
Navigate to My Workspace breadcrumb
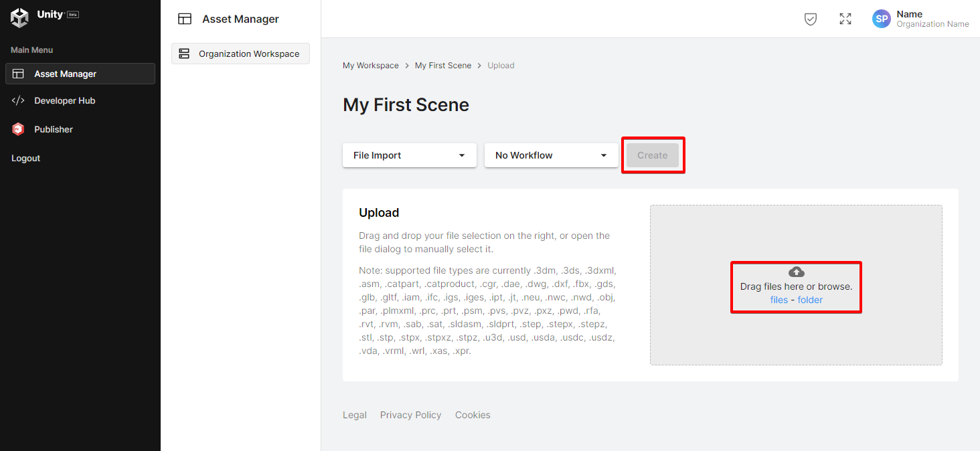(x=371, y=65)
